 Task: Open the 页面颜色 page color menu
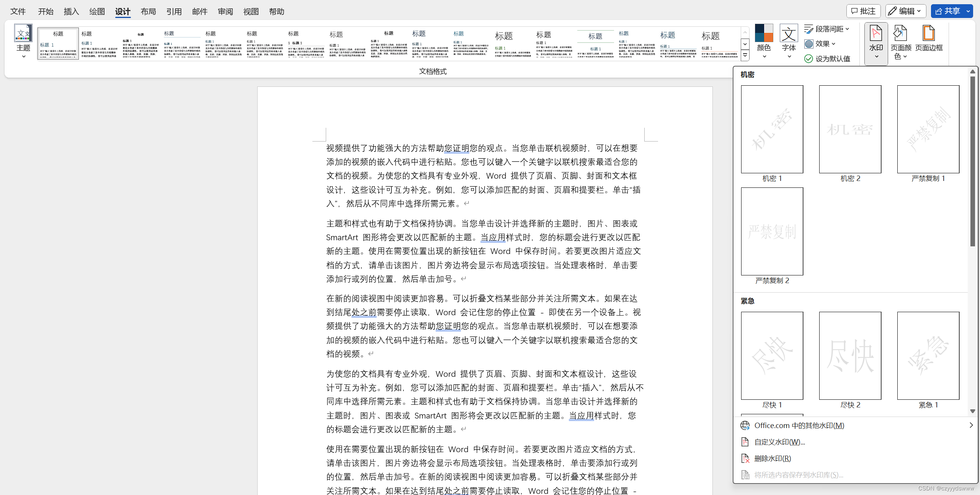[900, 42]
